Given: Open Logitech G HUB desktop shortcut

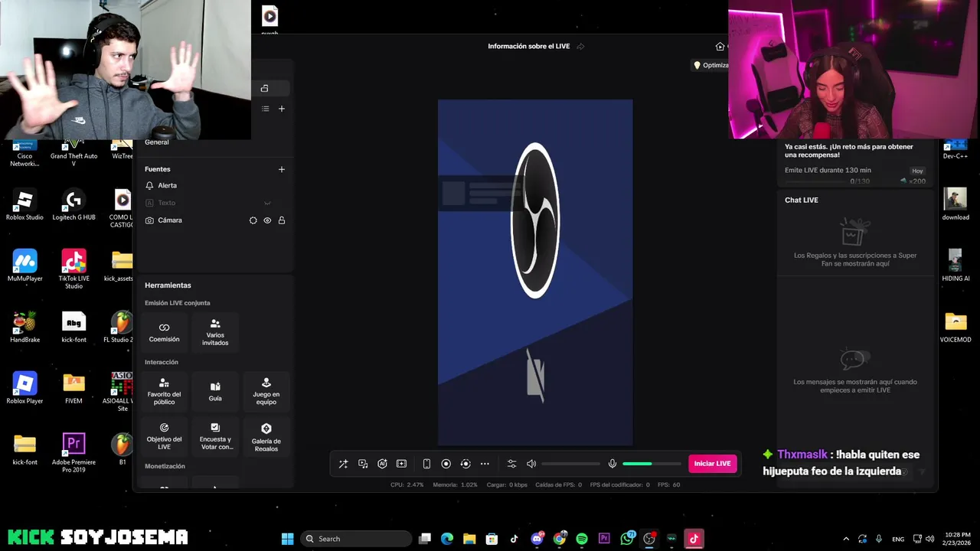Looking at the screenshot, I should [x=73, y=204].
